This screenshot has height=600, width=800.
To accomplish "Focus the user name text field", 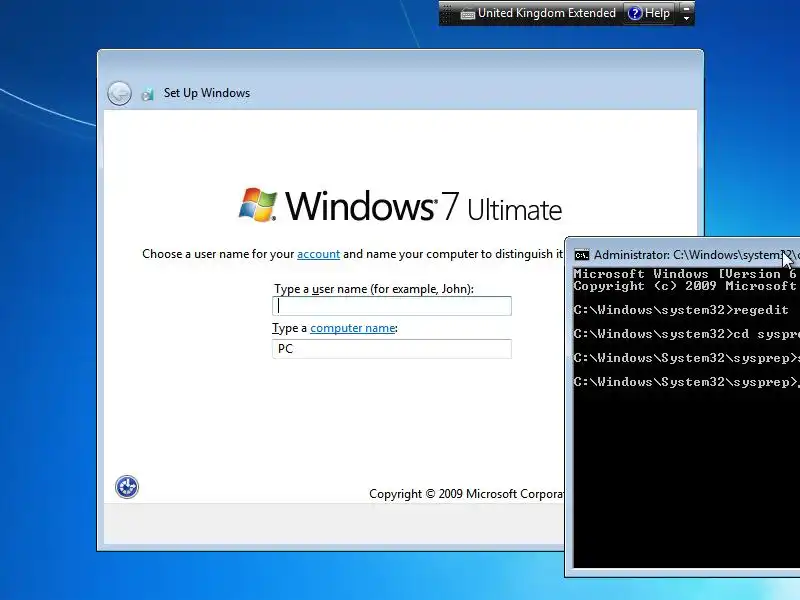I will (392, 306).
